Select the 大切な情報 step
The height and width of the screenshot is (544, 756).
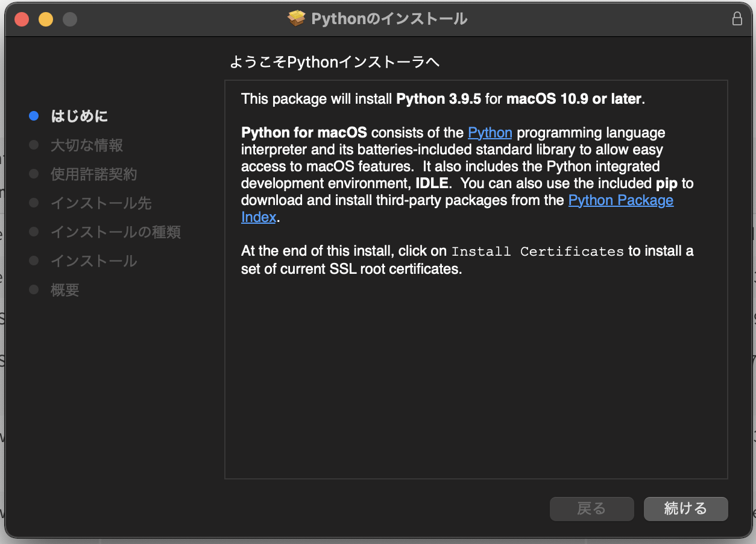(x=87, y=145)
